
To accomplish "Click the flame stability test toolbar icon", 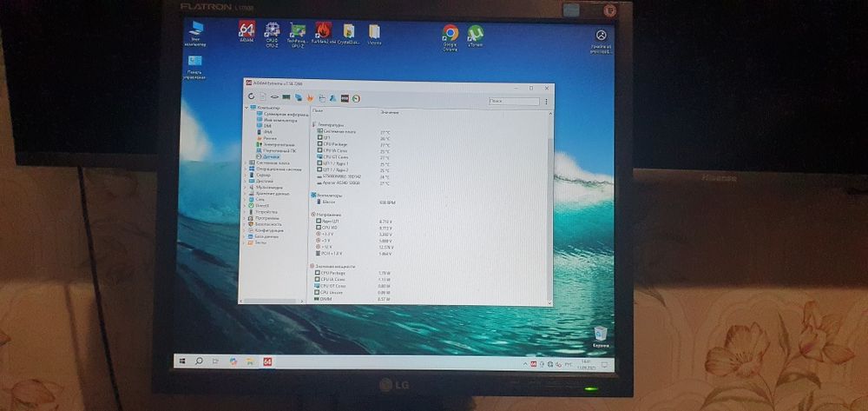I will tap(310, 98).
